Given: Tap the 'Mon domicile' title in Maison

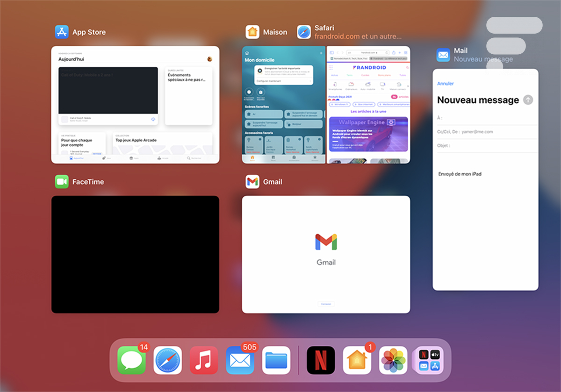Looking at the screenshot, I should click(259, 60).
